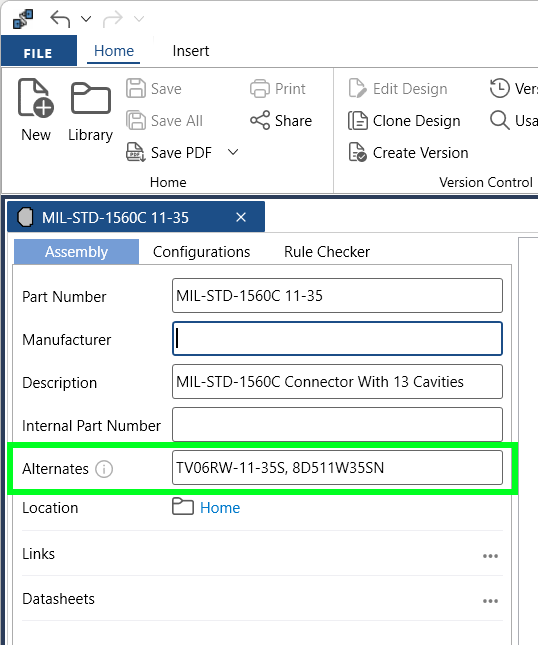Click the Internal Part Number field

click(x=337, y=425)
